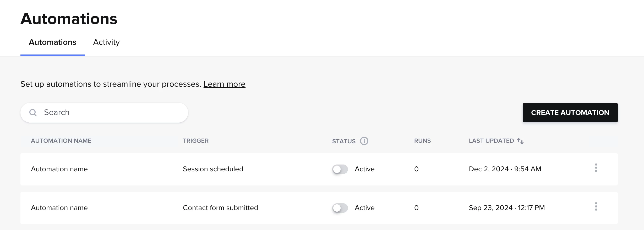The width and height of the screenshot is (644, 230).
Task: Click the magnifying glass search icon
Action: click(33, 113)
